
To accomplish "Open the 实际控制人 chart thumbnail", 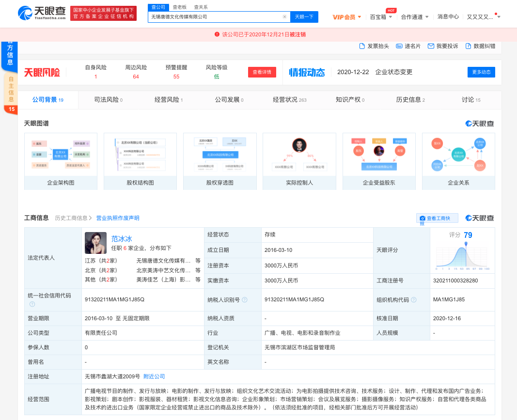I will click(x=299, y=155).
